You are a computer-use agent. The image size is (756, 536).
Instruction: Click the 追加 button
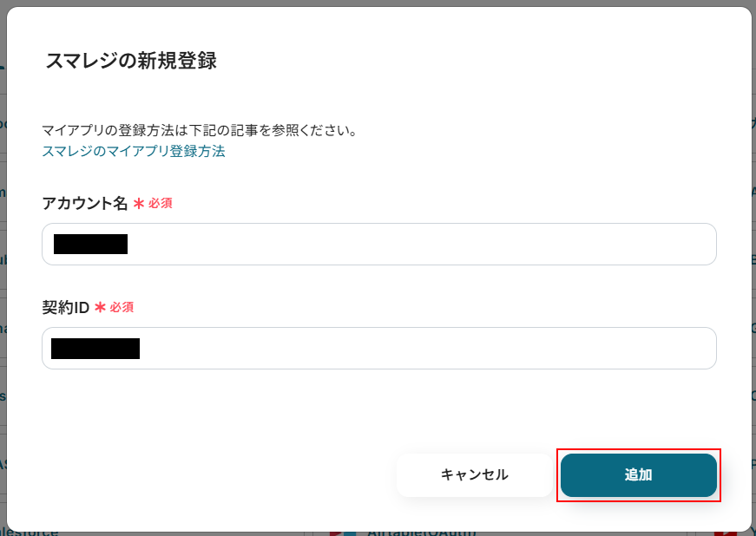point(638,474)
